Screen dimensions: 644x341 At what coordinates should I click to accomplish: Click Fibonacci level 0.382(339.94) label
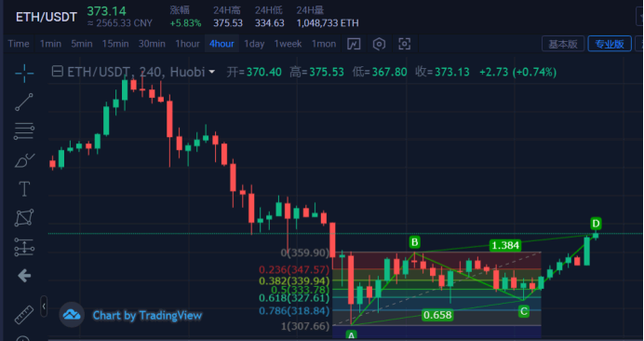click(294, 281)
